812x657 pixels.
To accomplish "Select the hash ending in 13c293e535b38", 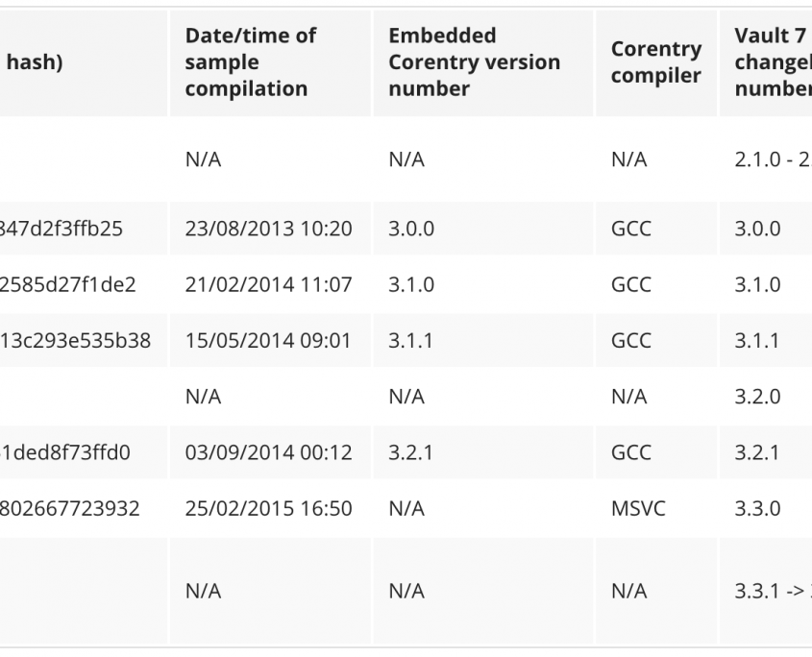I will coord(75,340).
